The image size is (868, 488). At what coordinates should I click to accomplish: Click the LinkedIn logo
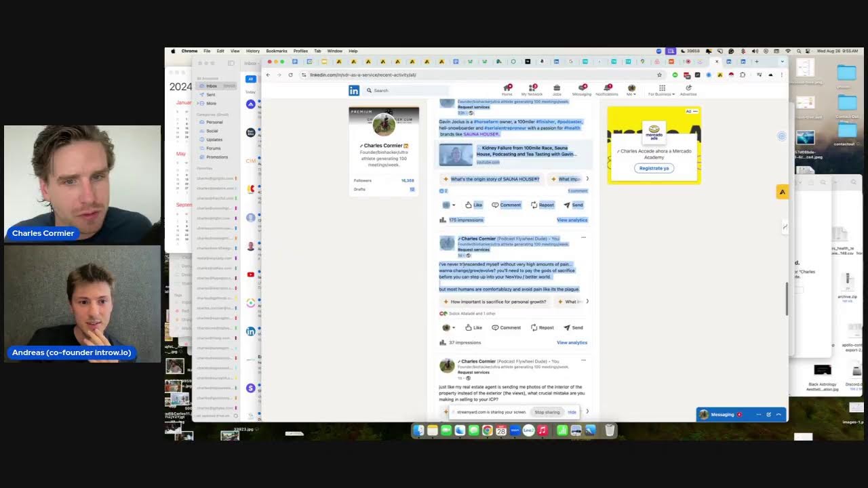click(x=354, y=90)
